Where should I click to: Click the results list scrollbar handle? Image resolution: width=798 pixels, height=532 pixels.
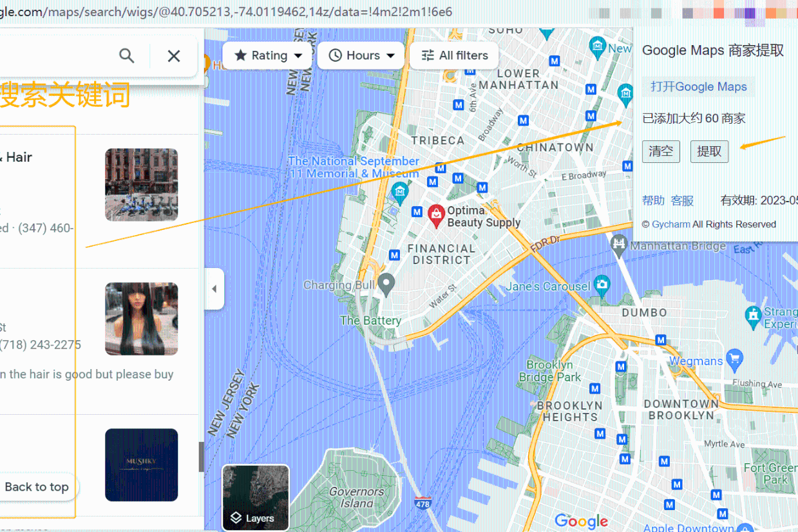click(x=201, y=457)
